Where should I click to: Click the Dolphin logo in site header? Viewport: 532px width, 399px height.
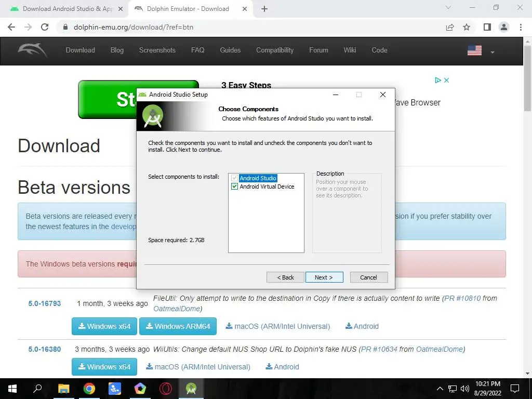[33, 50]
